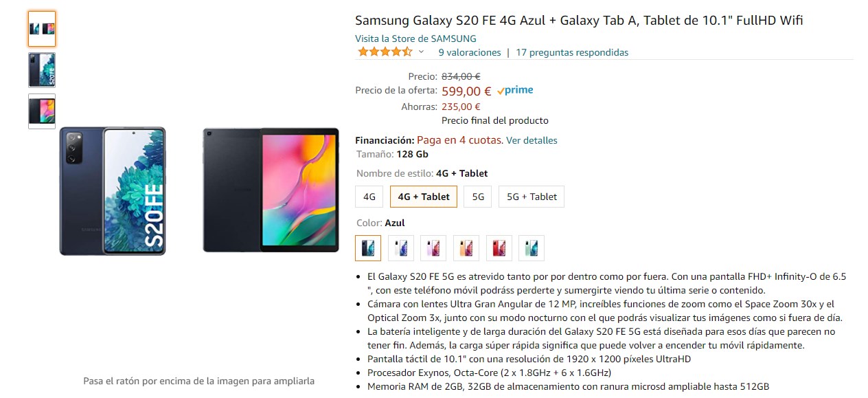
Task: Choose the mint green phone color swatch
Action: (532, 248)
